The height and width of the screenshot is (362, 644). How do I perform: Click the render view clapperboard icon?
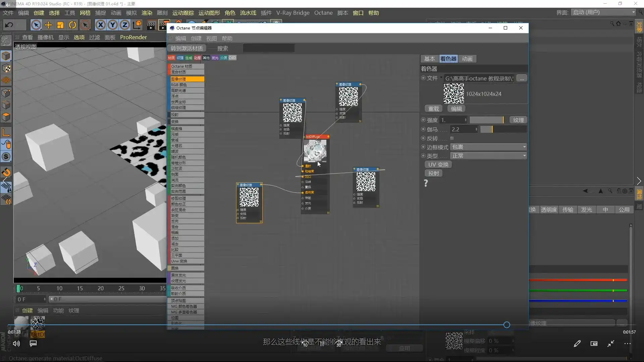(151, 25)
